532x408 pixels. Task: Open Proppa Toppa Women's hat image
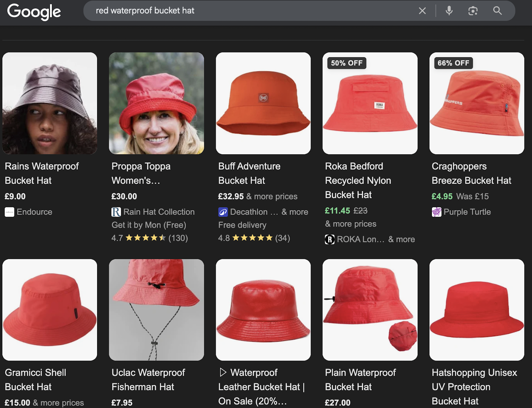tap(157, 103)
